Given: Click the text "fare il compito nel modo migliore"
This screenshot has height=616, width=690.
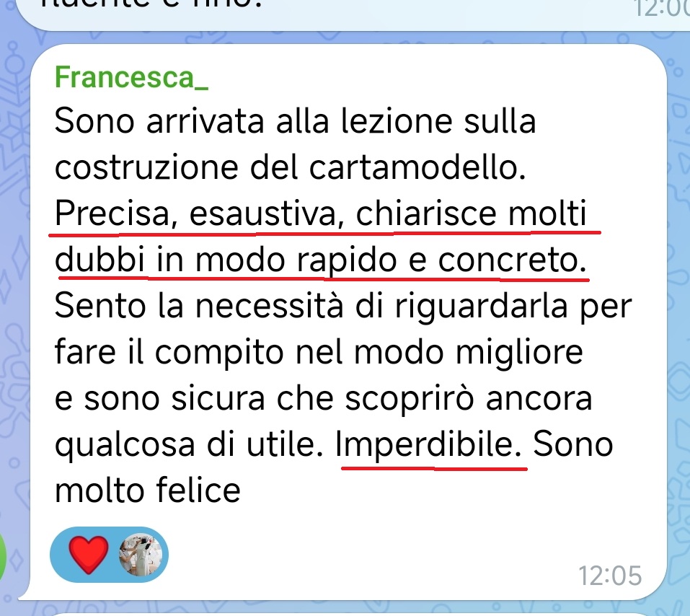Looking at the screenshot, I should tap(319, 353).
